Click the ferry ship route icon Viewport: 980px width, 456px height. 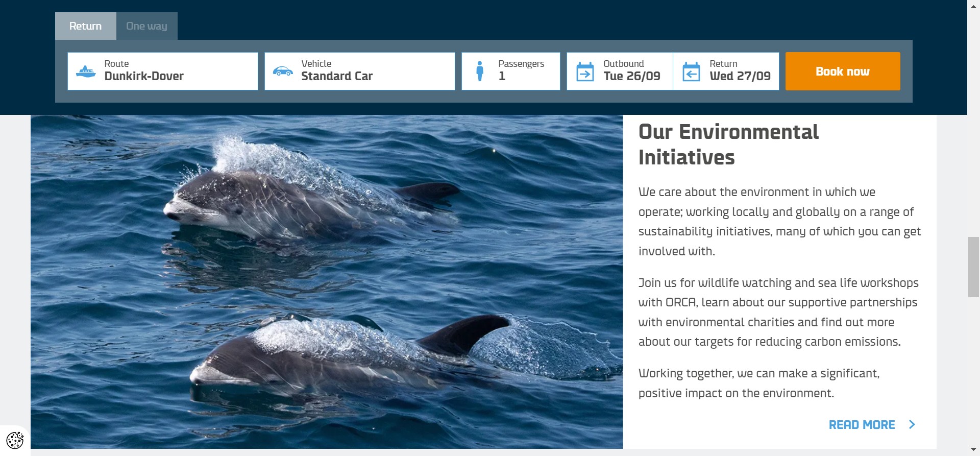86,71
